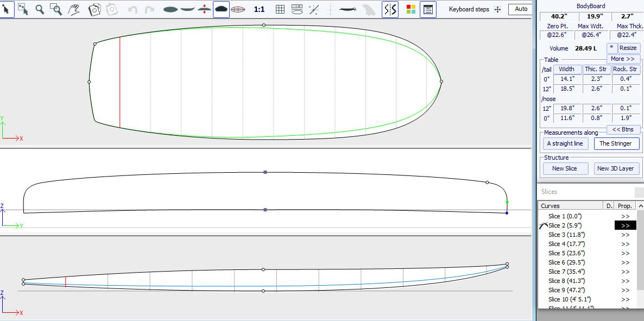Redo the last action
The height and width of the screenshot is (321, 644).
(x=149, y=9)
